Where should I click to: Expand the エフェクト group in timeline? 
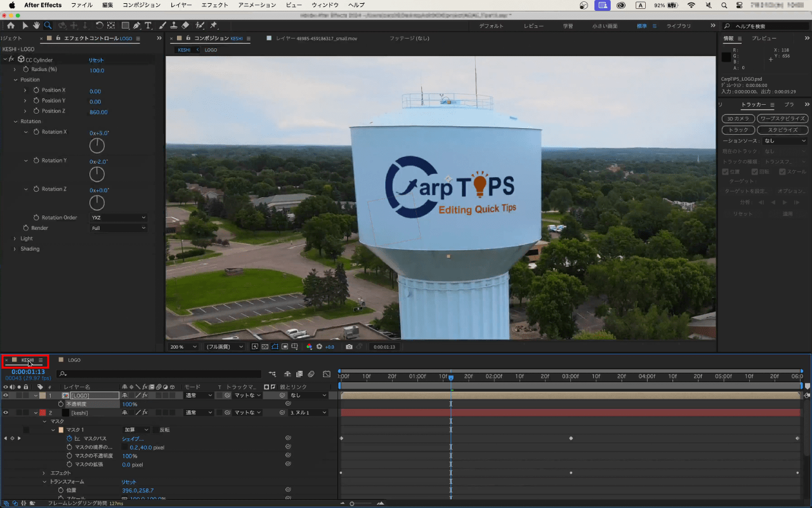click(44, 473)
